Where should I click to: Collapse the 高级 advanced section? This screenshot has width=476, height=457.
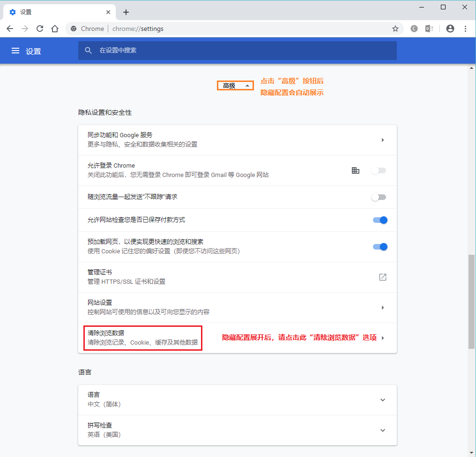pos(235,86)
